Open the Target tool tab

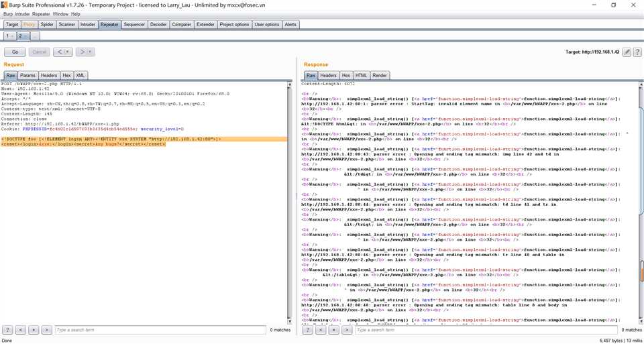click(x=12, y=25)
